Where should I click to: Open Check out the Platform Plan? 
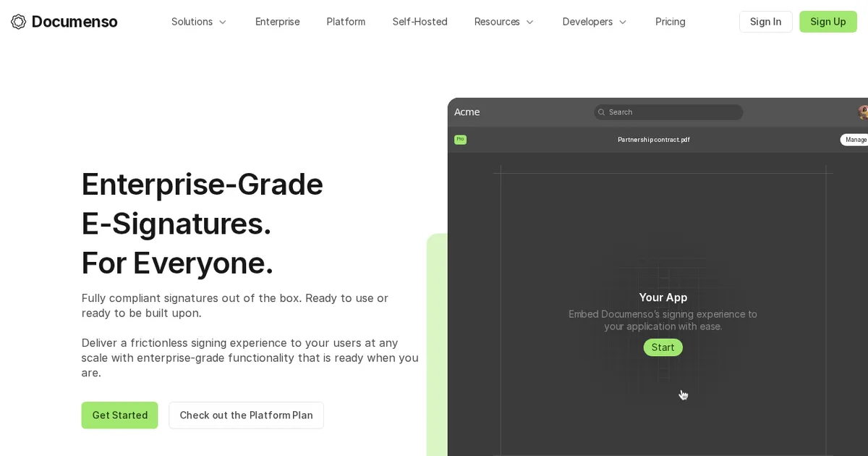pyautogui.click(x=246, y=415)
